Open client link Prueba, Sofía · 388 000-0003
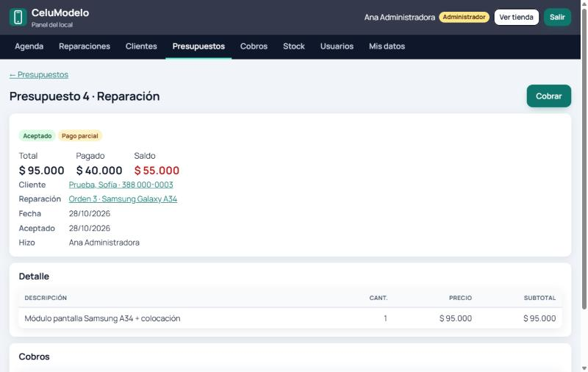The width and height of the screenshot is (588, 372). [x=121, y=185]
